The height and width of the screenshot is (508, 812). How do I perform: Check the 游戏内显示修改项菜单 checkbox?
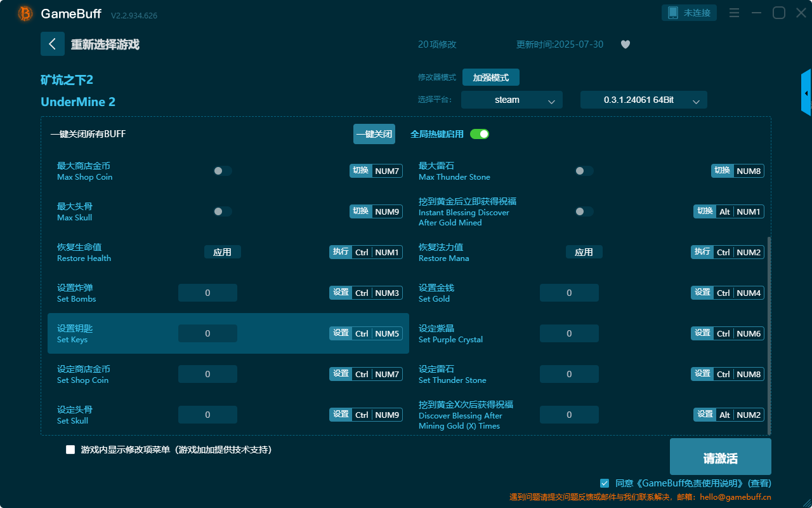tap(70, 449)
